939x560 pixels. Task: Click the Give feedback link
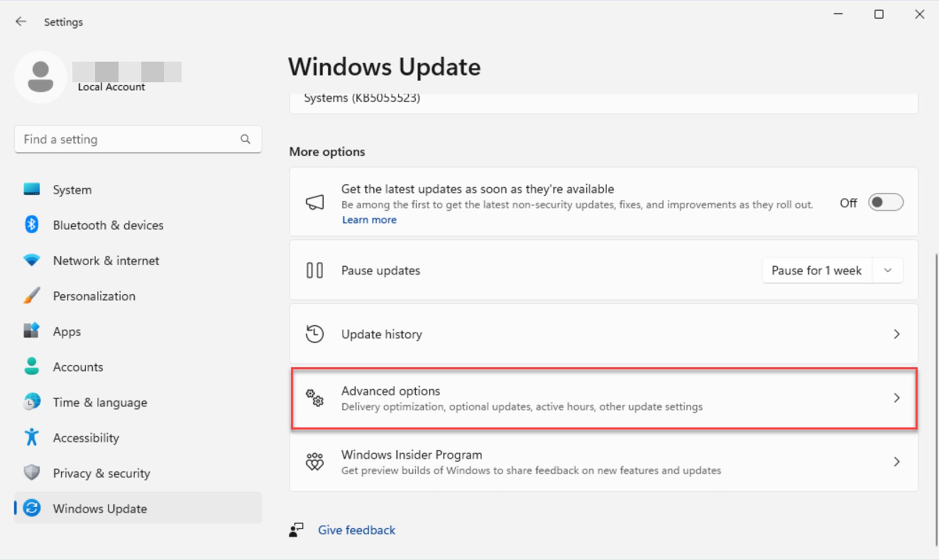click(357, 530)
